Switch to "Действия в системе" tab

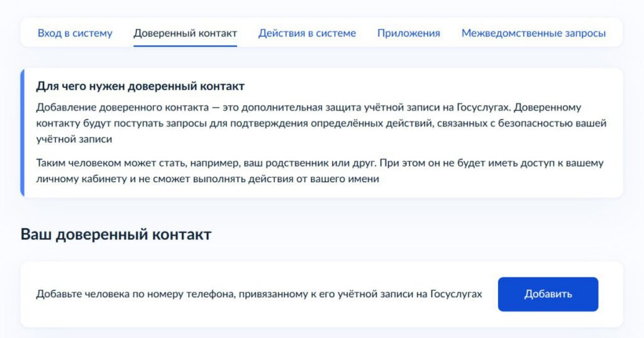[307, 33]
